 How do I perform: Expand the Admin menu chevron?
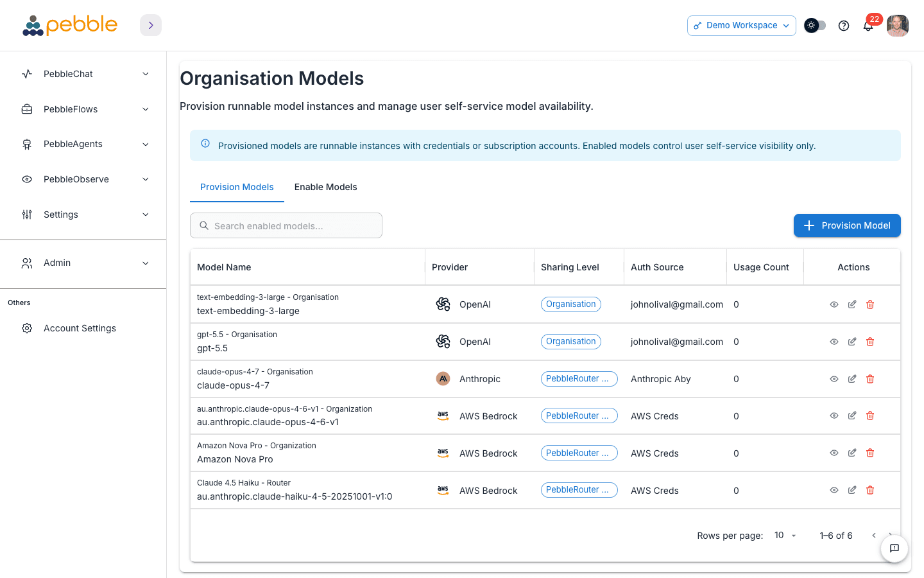pyautogui.click(x=146, y=263)
